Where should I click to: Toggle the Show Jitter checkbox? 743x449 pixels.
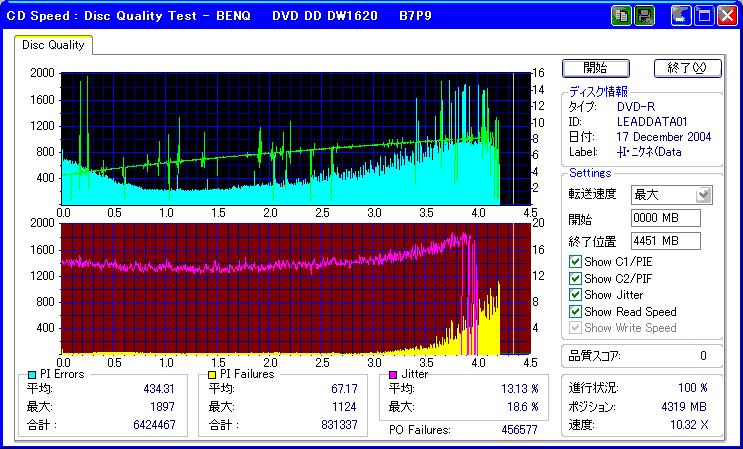tap(575, 295)
